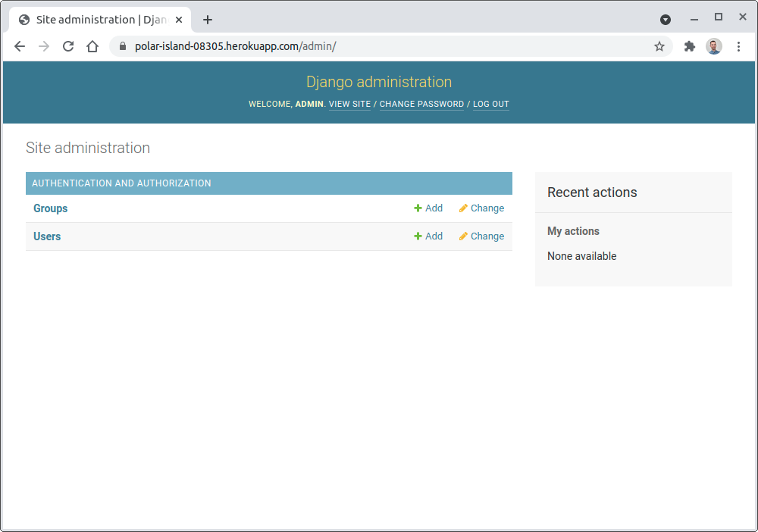758x532 pixels.
Task: Click the Log Out link
Action: point(491,105)
